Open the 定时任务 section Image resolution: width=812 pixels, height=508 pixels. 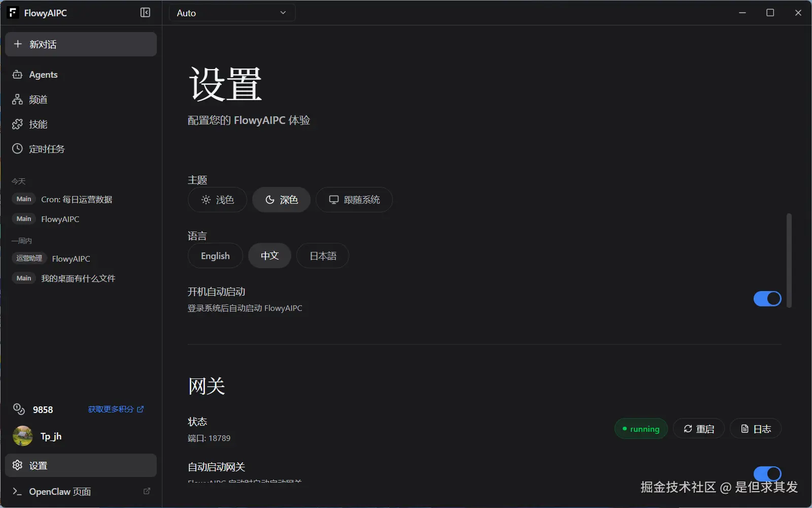coord(48,148)
